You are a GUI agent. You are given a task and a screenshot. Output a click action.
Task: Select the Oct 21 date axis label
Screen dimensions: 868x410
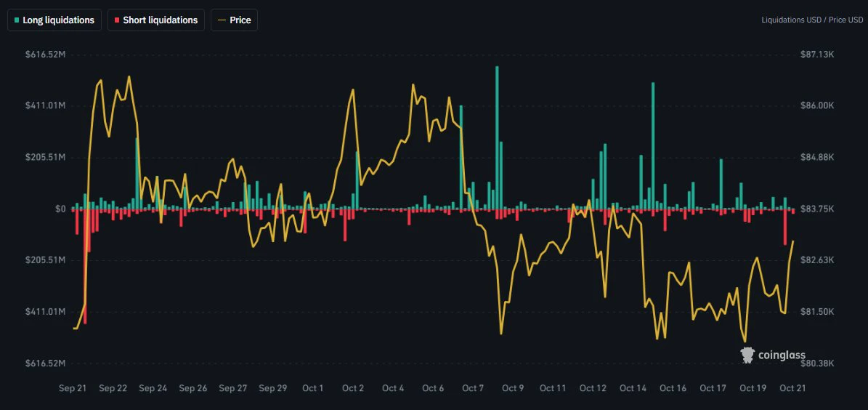[792, 388]
